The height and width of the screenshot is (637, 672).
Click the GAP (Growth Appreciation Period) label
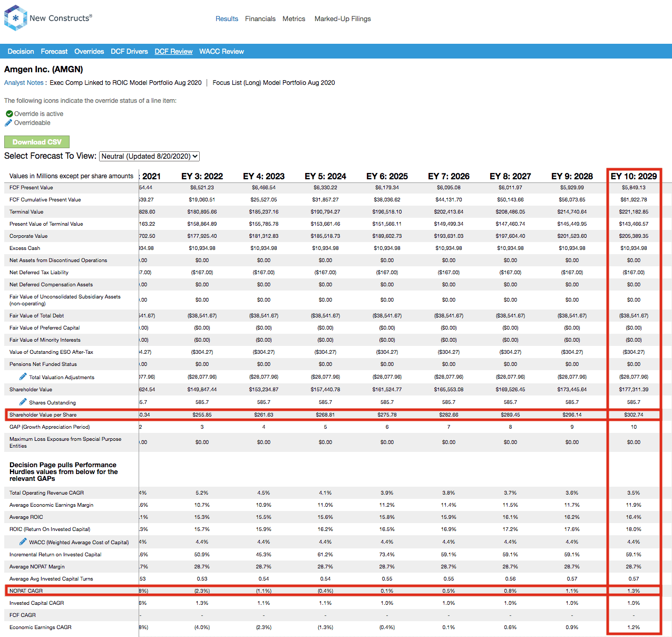(x=50, y=427)
